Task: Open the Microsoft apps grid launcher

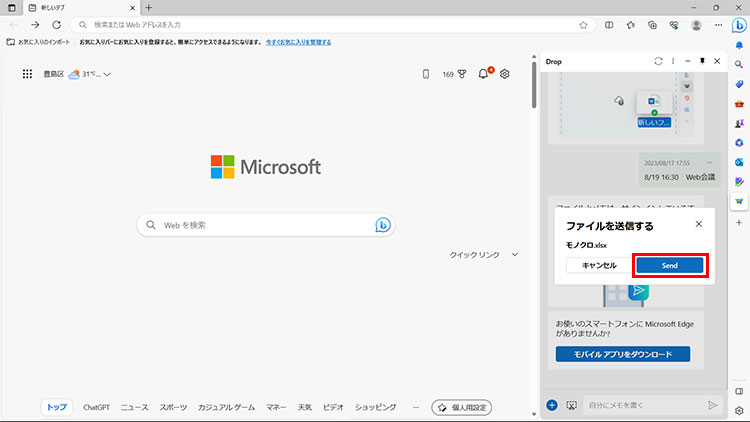Action: [x=27, y=74]
